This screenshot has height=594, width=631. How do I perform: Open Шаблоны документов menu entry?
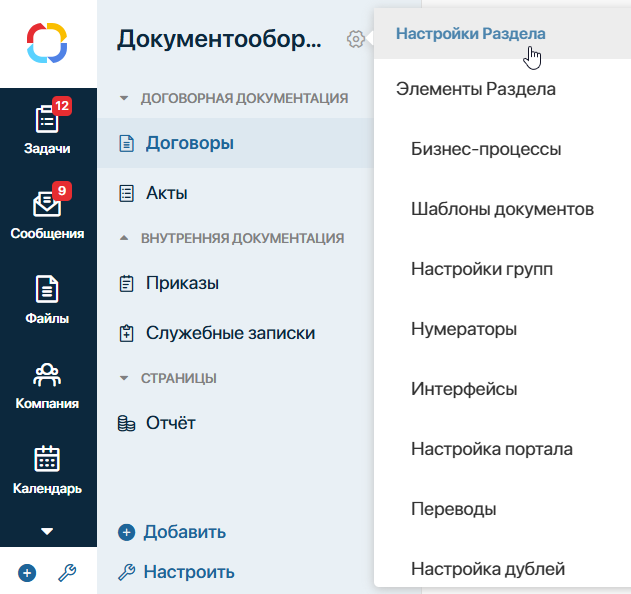(502, 209)
